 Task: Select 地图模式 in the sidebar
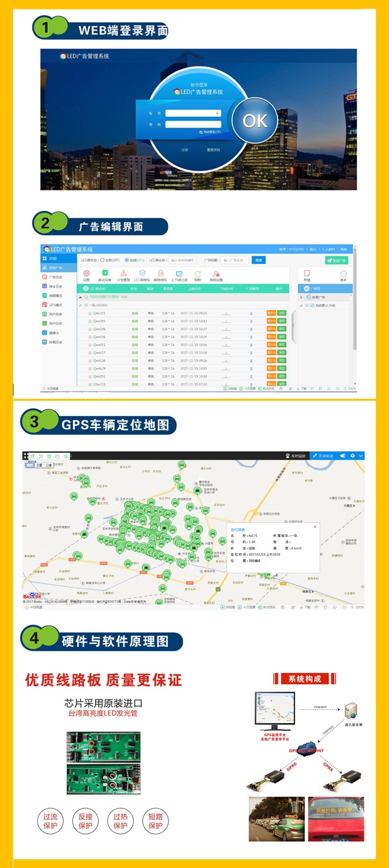[x=55, y=296]
